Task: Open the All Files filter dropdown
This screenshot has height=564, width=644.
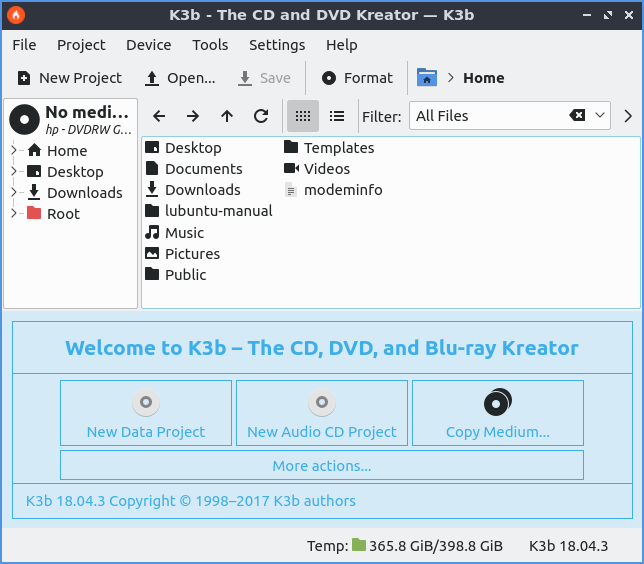Action: click(601, 116)
